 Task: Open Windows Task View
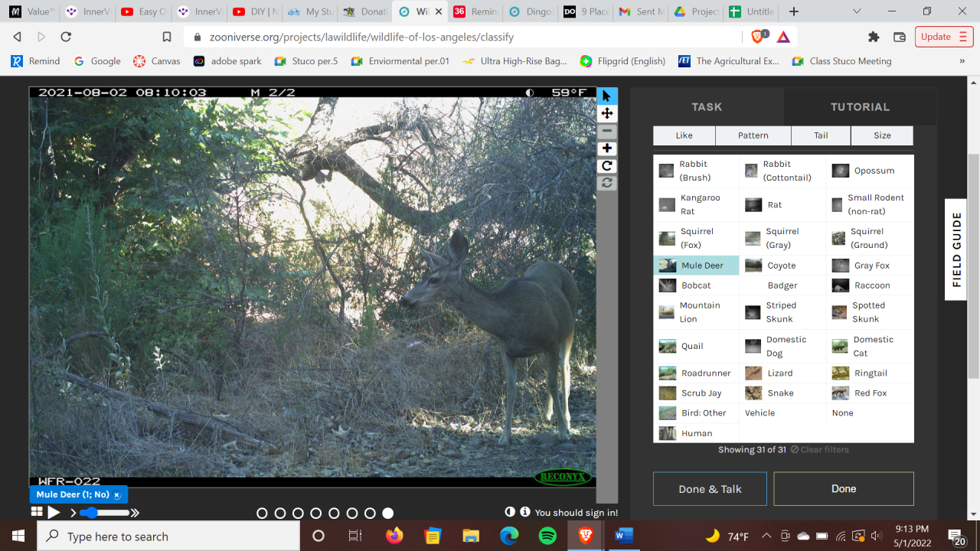pos(355,536)
